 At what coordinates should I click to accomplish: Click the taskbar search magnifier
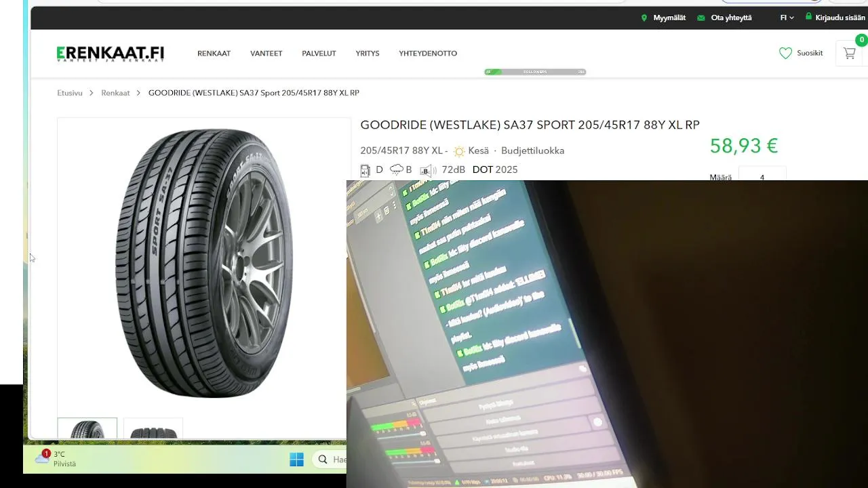(x=323, y=460)
